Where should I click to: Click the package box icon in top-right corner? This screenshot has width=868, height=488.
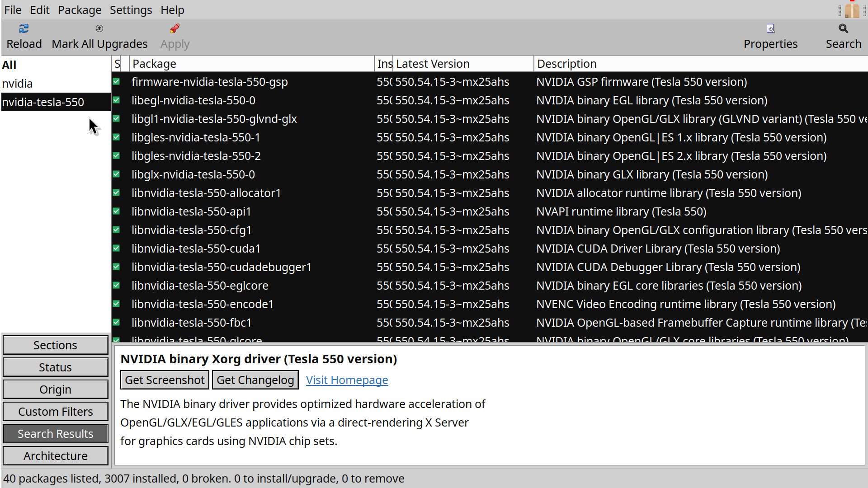tap(852, 9)
